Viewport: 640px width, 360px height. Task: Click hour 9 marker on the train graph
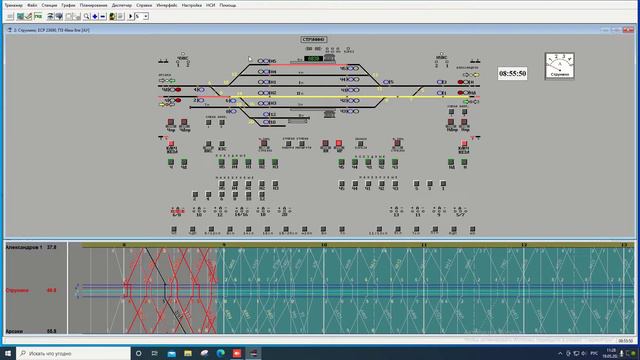(224, 245)
